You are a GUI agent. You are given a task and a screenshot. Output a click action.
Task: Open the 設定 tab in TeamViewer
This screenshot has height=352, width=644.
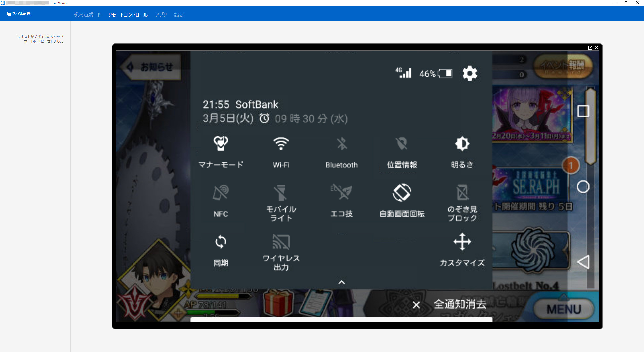[x=179, y=15]
